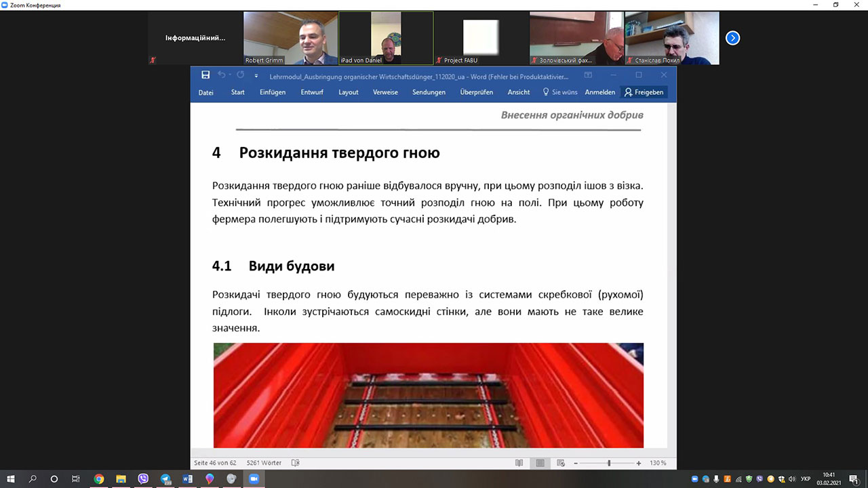Click the heading 'Розкидання твердого гною'
The image size is (868, 488).
pyautogui.click(x=339, y=152)
